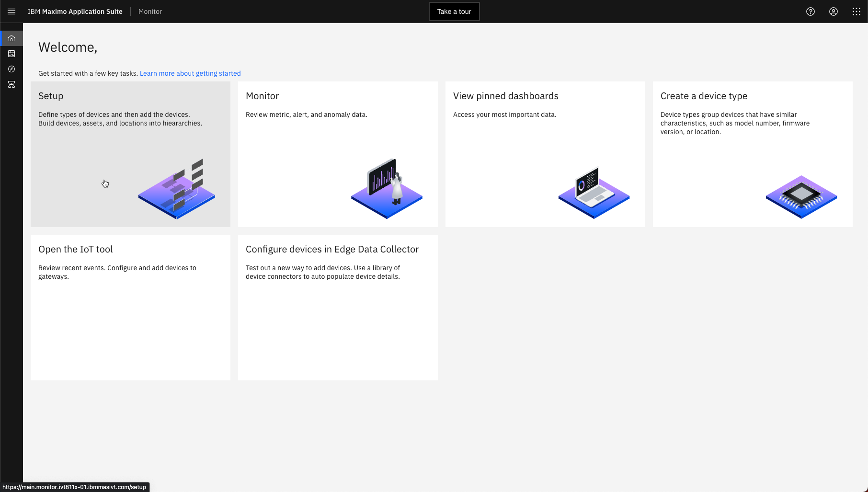Image resolution: width=868 pixels, height=492 pixels.
Task: Click the Monitor card analyst illustration
Action: coord(387,189)
